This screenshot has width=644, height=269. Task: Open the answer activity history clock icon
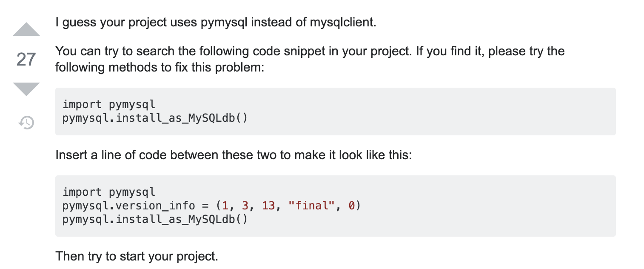(26, 123)
